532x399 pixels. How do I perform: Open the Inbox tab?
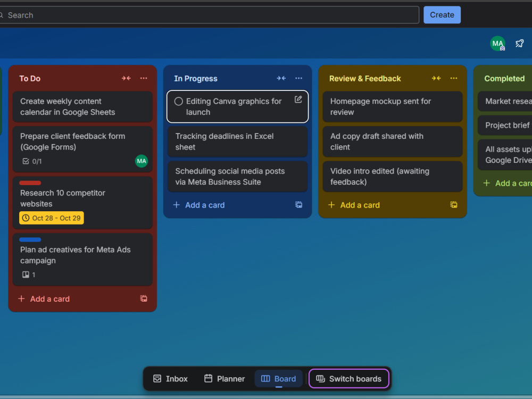coord(171,379)
